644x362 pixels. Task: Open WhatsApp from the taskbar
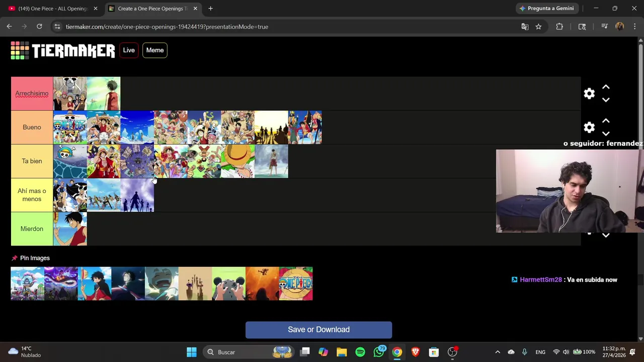pyautogui.click(x=379, y=352)
